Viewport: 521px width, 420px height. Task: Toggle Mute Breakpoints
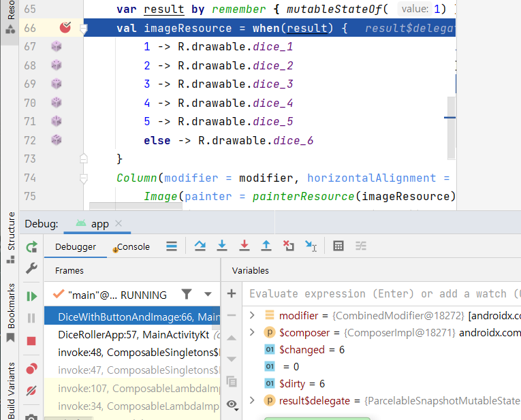point(31,391)
